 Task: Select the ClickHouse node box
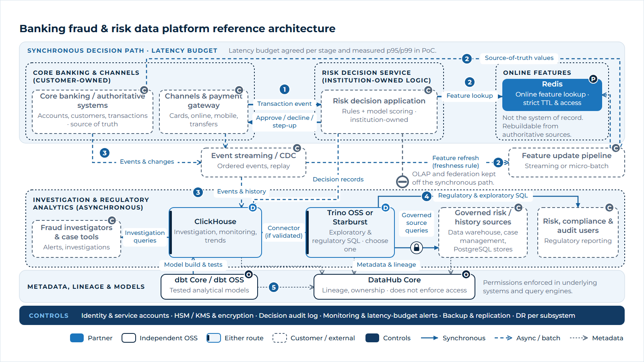point(215,232)
